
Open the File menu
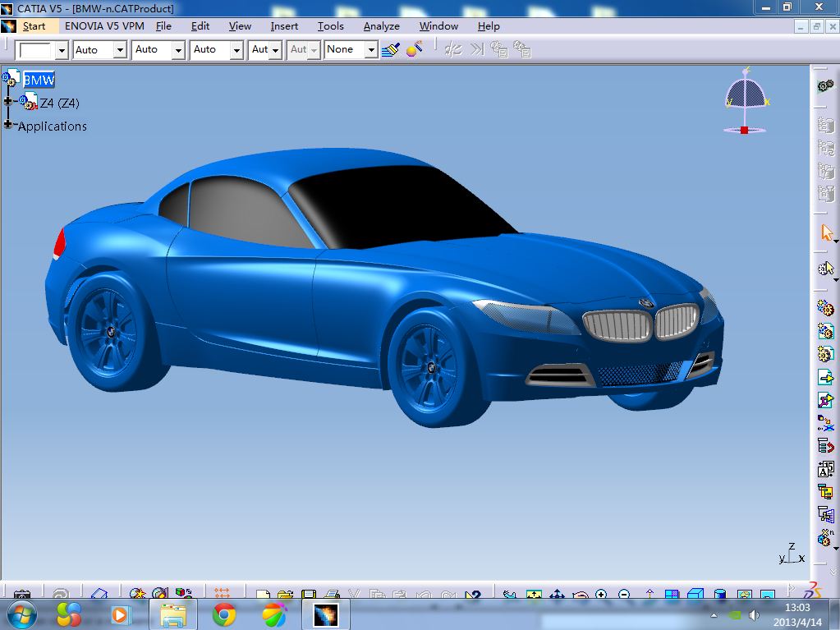coord(163,26)
